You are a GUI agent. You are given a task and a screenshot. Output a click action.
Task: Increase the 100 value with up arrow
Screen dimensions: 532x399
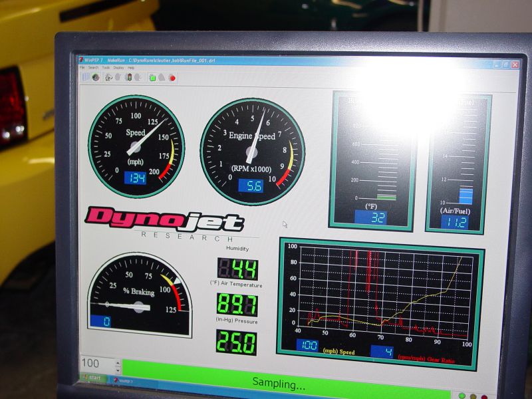coord(118,363)
